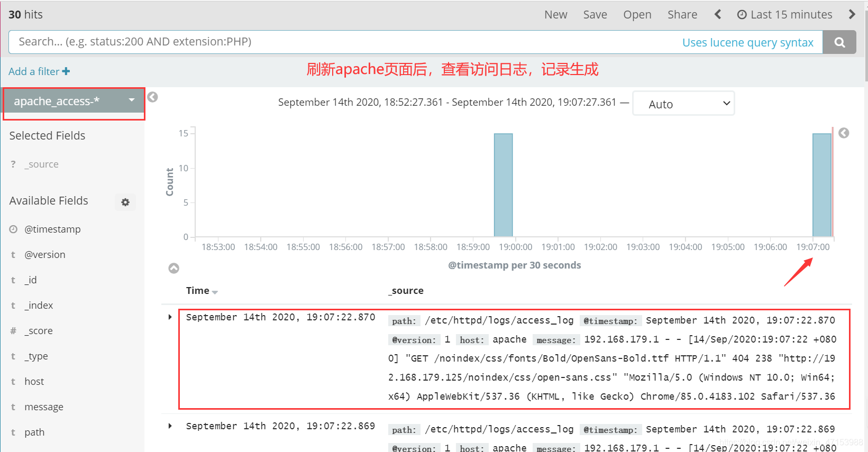Click the _source unknown type icon
Screen dimensions: 868x452
(13, 164)
